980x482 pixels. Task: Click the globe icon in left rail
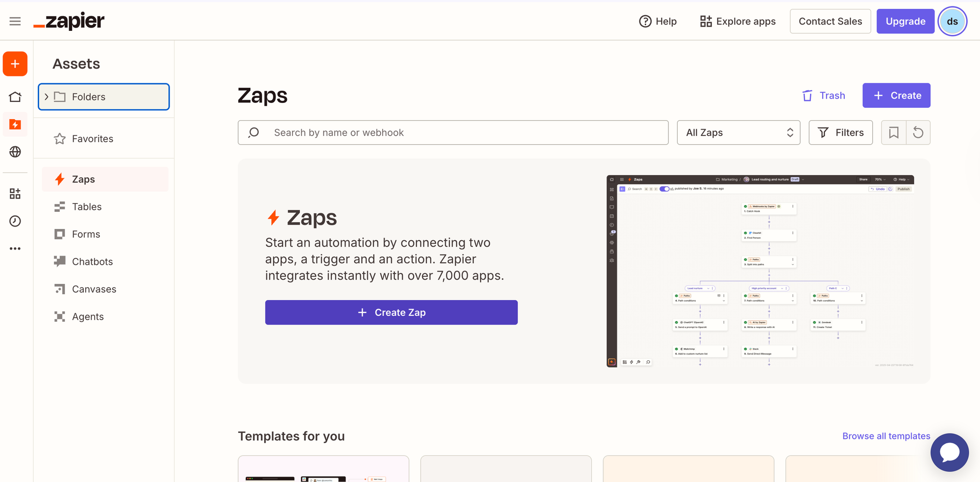(x=15, y=152)
